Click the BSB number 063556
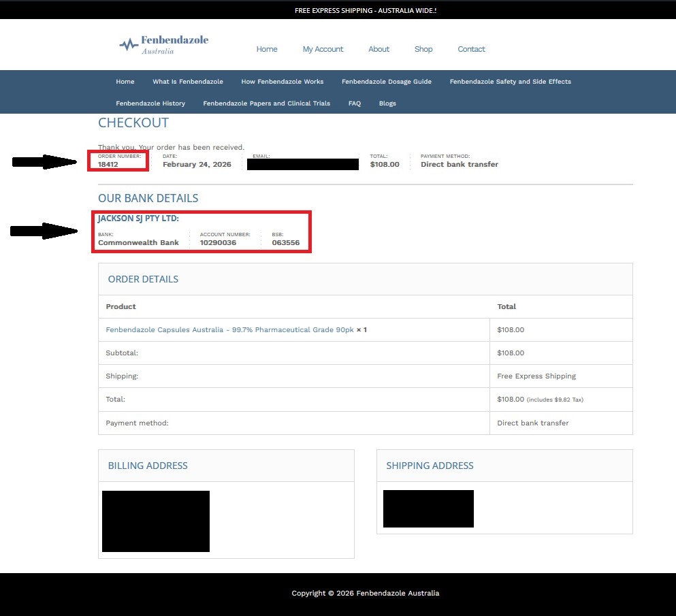The image size is (676, 616). click(286, 243)
